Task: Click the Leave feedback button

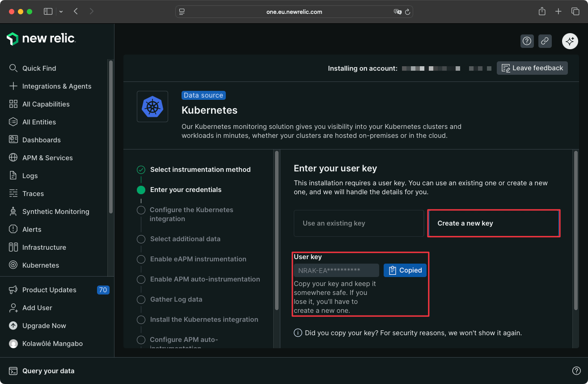Action: 532,68
